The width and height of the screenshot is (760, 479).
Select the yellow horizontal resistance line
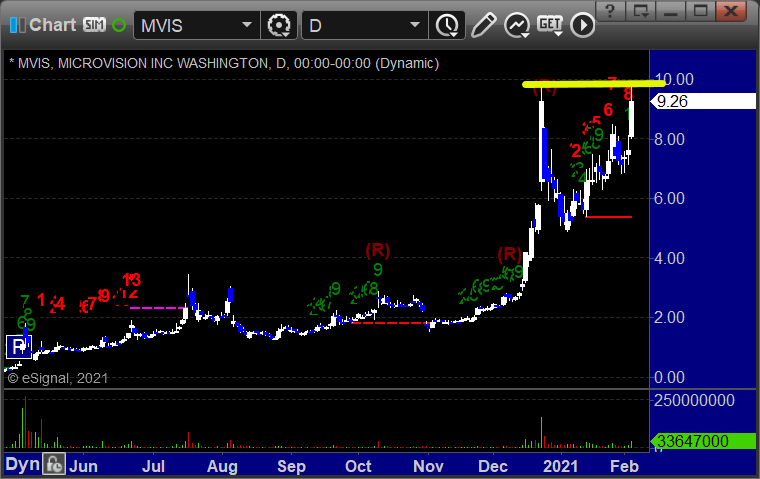(593, 84)
